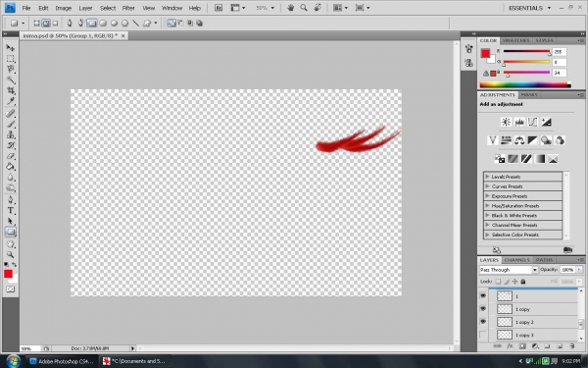Screen dimensions: 588x368
Task: Toggle lock position
Action: coord(514,282)
